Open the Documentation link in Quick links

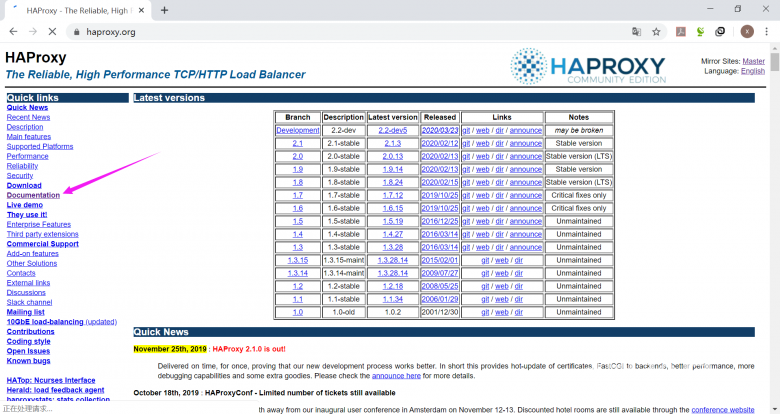pyautogui.click(x=33, y=195)
